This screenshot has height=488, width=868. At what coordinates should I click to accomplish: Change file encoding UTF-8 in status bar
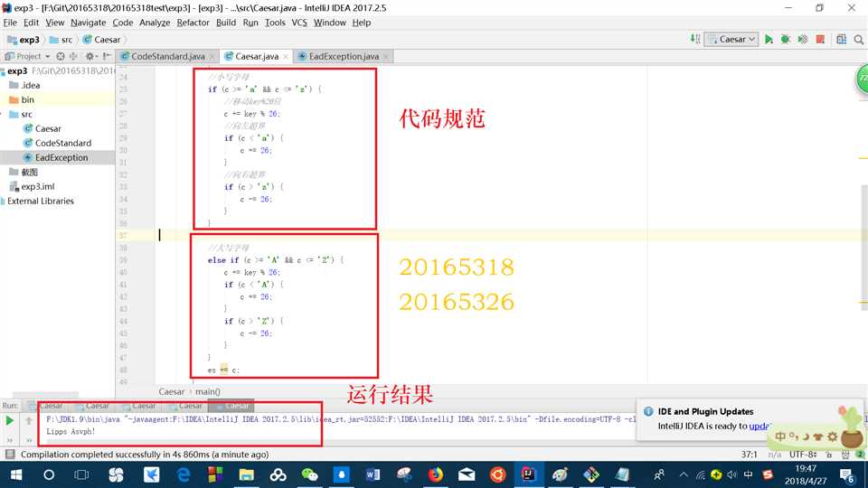[803, 455]
